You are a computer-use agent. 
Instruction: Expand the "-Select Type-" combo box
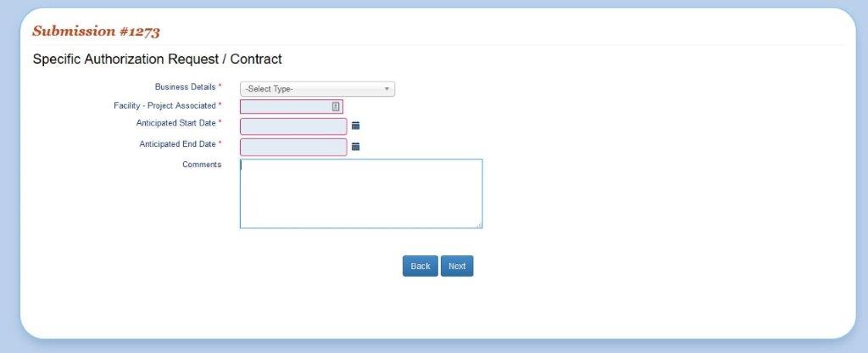pos(317,88)
